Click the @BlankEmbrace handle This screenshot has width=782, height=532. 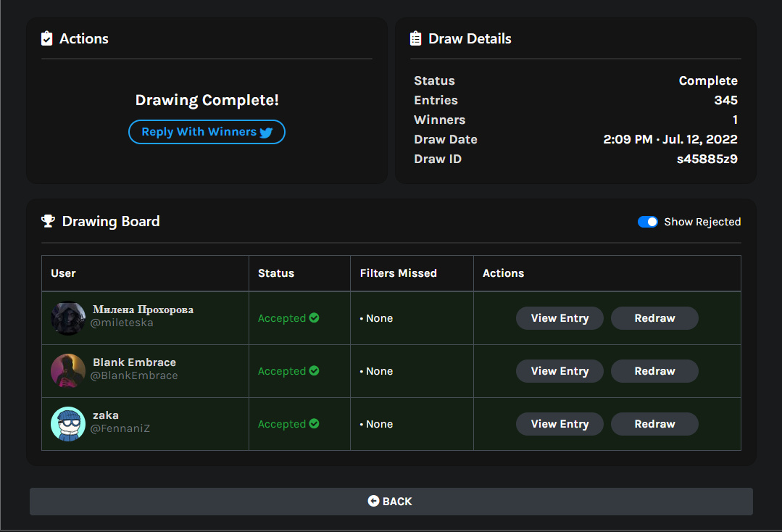134,375
